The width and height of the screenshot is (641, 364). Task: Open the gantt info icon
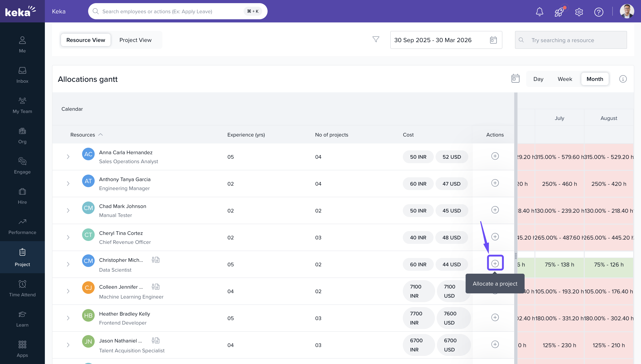pos(623,79)
